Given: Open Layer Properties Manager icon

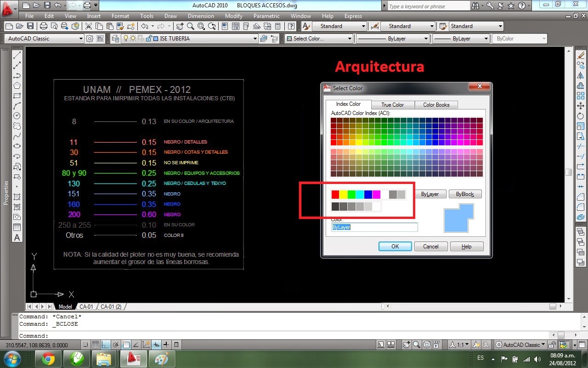Looking at the screenshot, I should point(114,39).
